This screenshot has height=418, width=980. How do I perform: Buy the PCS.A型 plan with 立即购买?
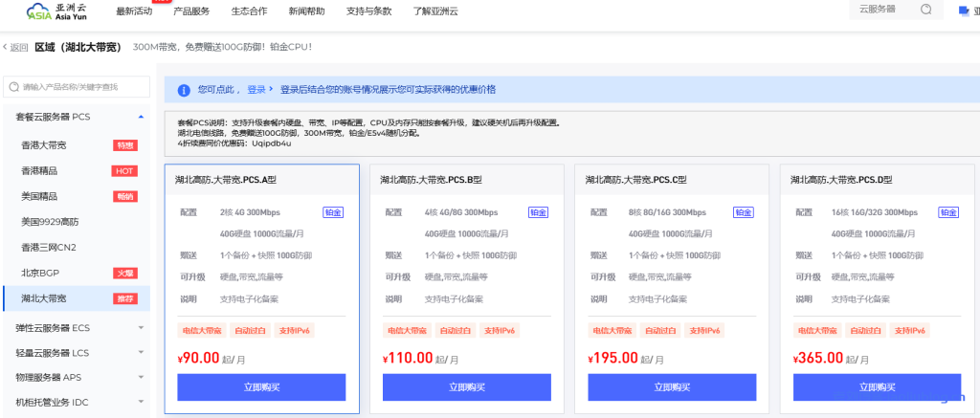click(261, 387)
